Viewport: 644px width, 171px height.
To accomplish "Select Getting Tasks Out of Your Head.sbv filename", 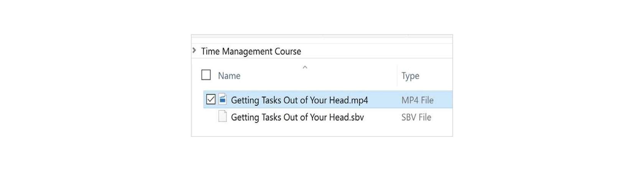I will click(297, 117).
